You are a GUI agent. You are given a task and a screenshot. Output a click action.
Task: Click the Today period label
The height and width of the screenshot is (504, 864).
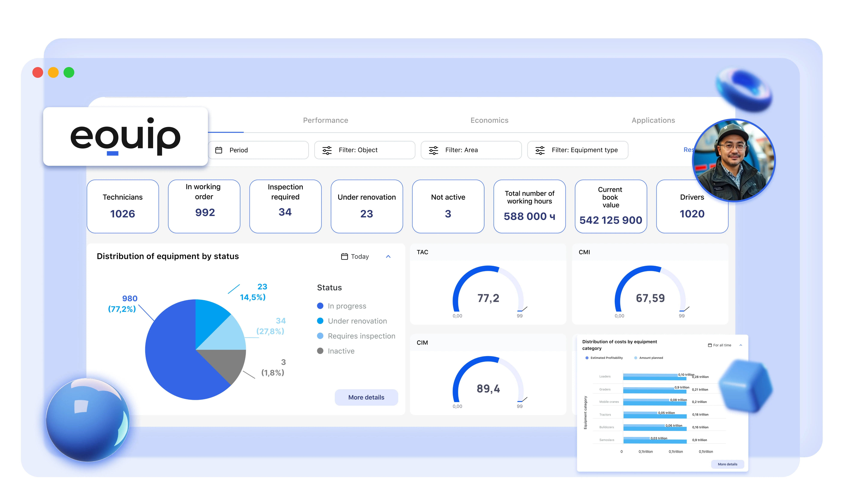pos(360,256)
